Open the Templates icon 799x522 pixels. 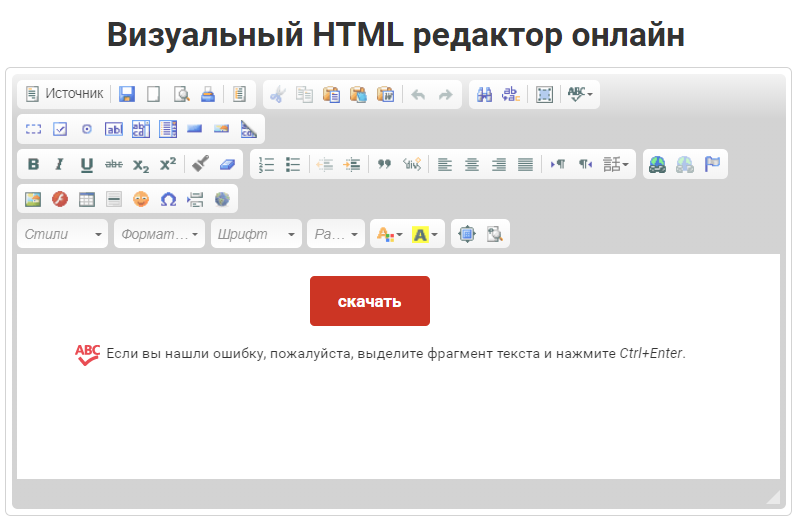pos(239,94)
